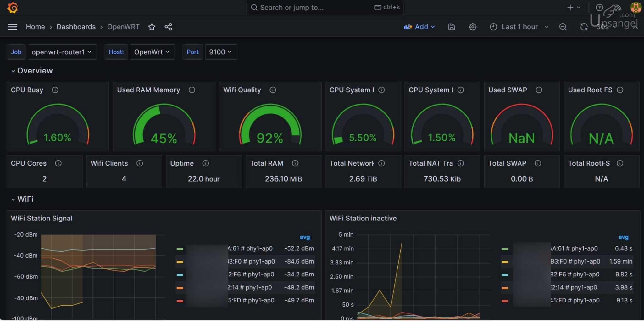644x321 pixels.
Task: Toggle the dashboard favorite star
Action: tap(152, 27)
